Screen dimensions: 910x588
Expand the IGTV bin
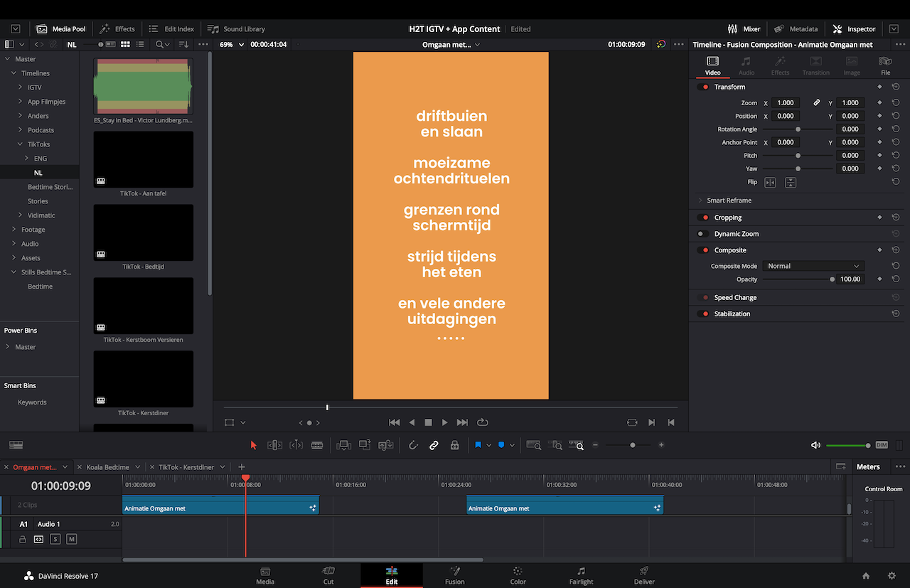click(x=21, y=87)
